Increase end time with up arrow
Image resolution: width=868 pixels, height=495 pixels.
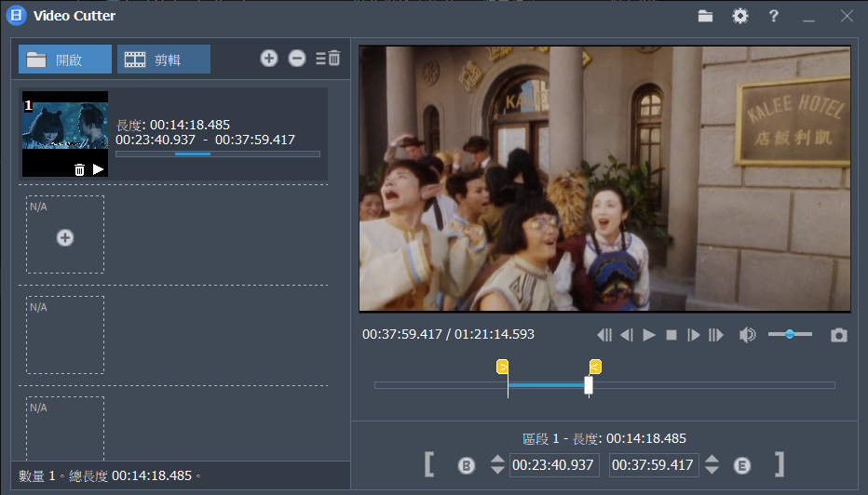point(712,459)
